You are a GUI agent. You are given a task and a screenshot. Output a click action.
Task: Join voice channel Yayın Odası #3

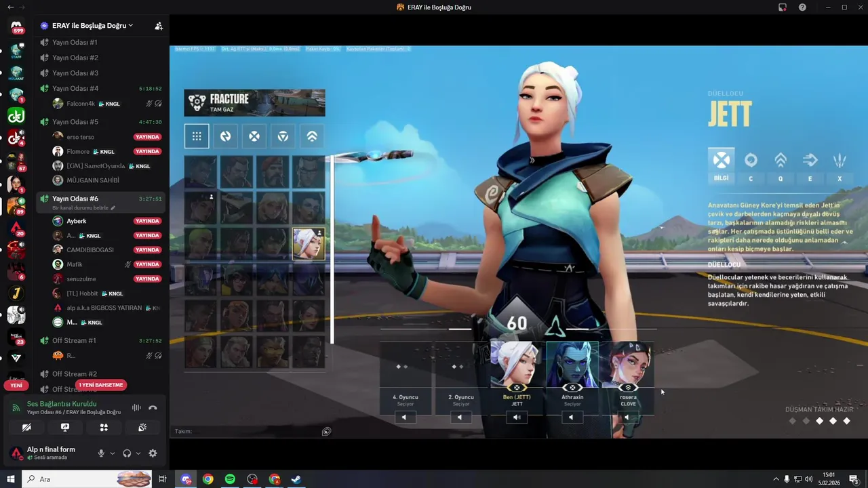click(101, 73)
